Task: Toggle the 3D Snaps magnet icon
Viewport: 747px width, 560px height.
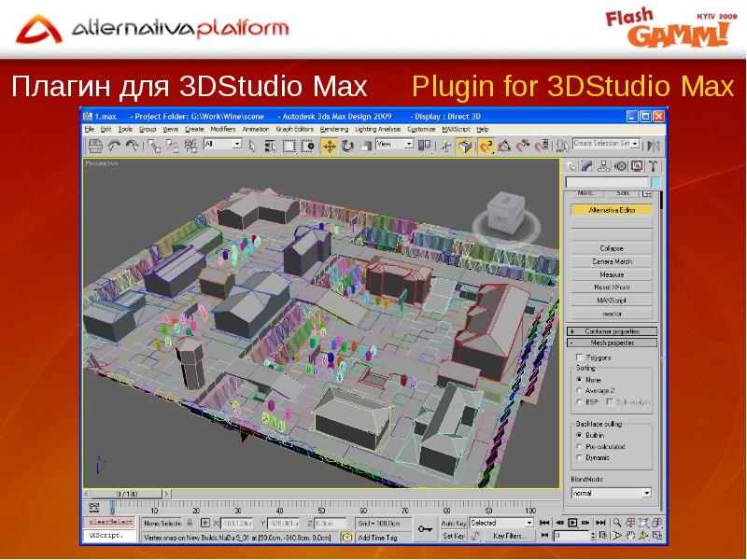Action: tap(486, 146)
